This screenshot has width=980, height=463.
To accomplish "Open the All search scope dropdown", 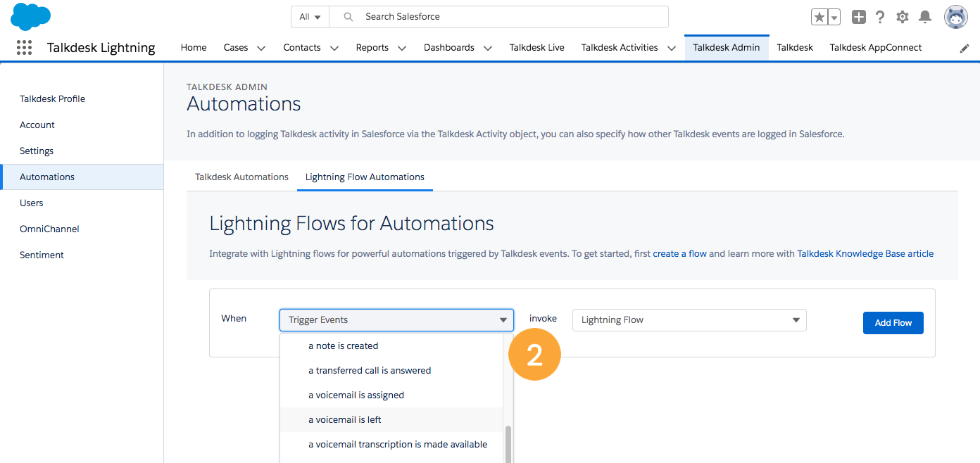I will pyautogui.click(x=310, y=17).
